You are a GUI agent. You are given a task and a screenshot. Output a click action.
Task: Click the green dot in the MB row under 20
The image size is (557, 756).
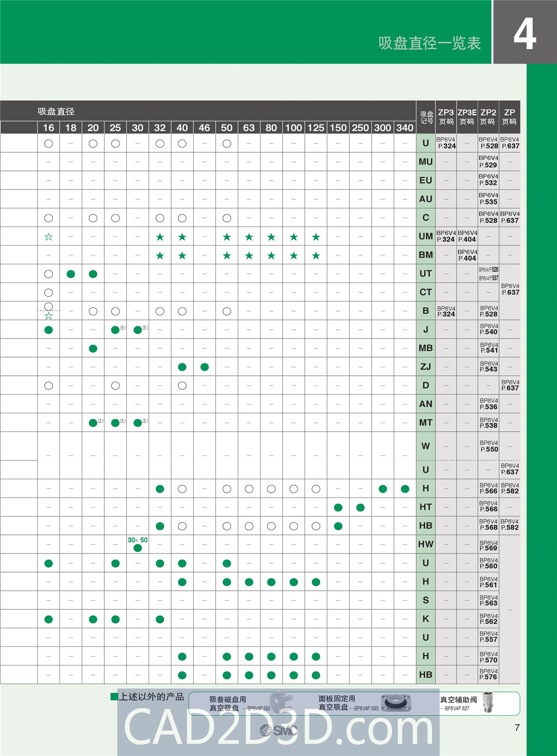(93, 348)
